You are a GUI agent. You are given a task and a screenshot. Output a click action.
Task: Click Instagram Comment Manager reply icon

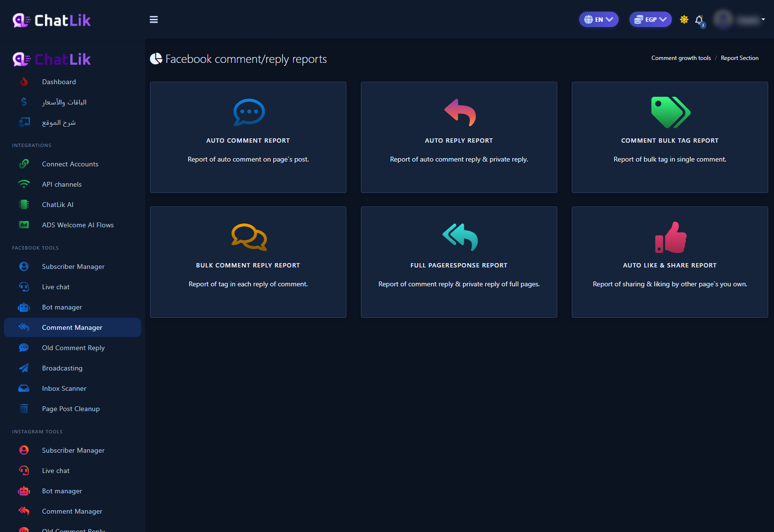tap(24, 511)
